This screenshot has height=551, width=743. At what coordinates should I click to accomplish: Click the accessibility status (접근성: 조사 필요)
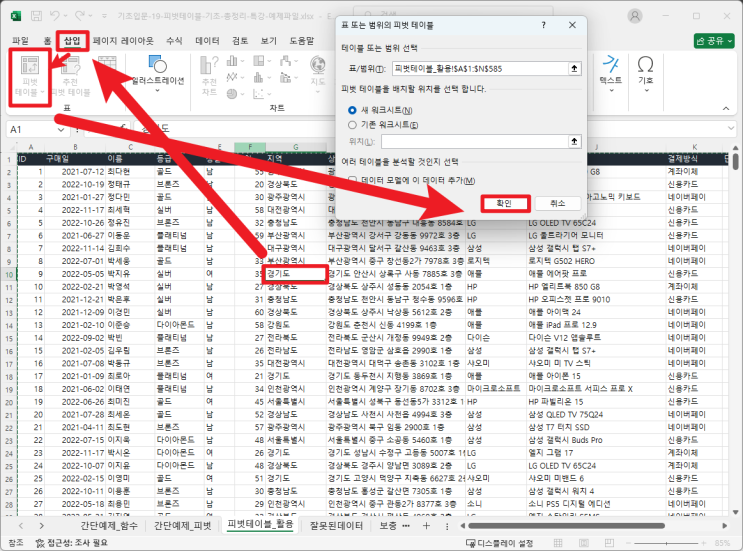72,543
